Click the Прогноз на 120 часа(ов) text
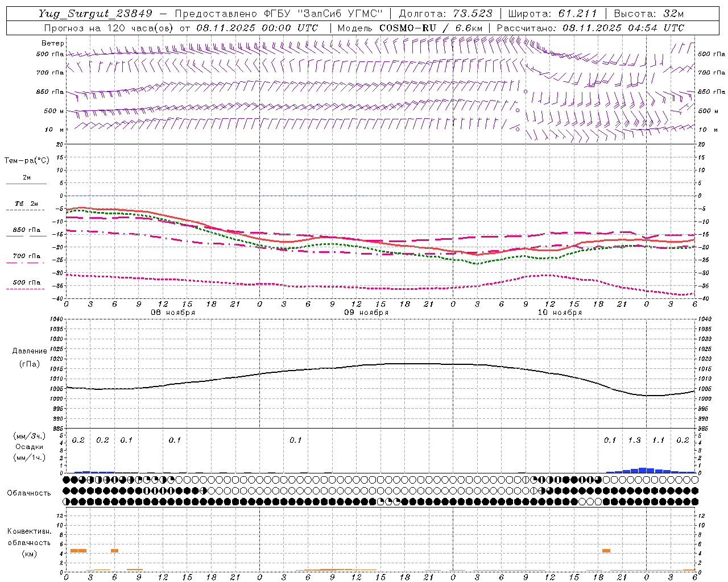 coord(110,28)
